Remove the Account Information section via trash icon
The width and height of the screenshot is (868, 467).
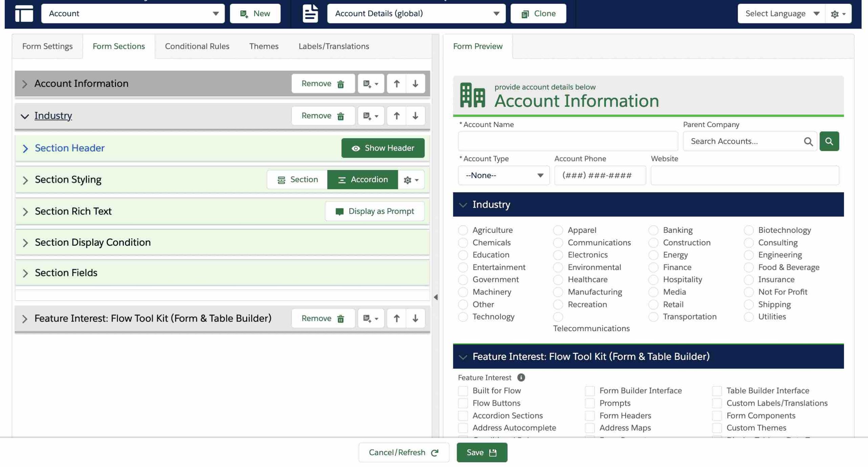point(340,83)
